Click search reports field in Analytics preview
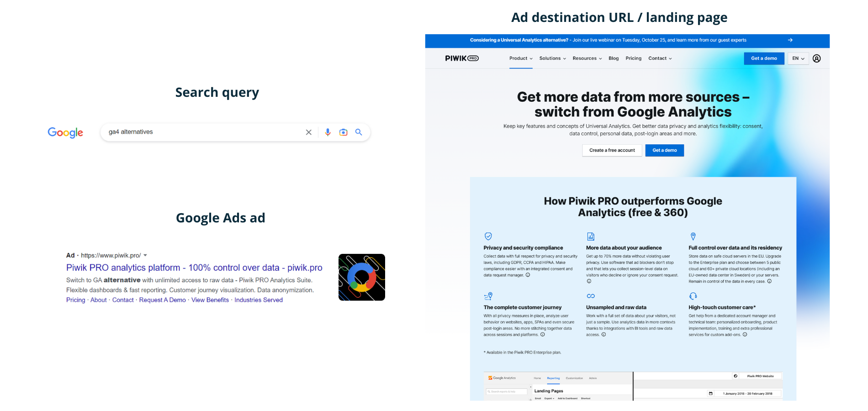The width and height of the screenshot is (868, 411). click(x=507, y=391)
